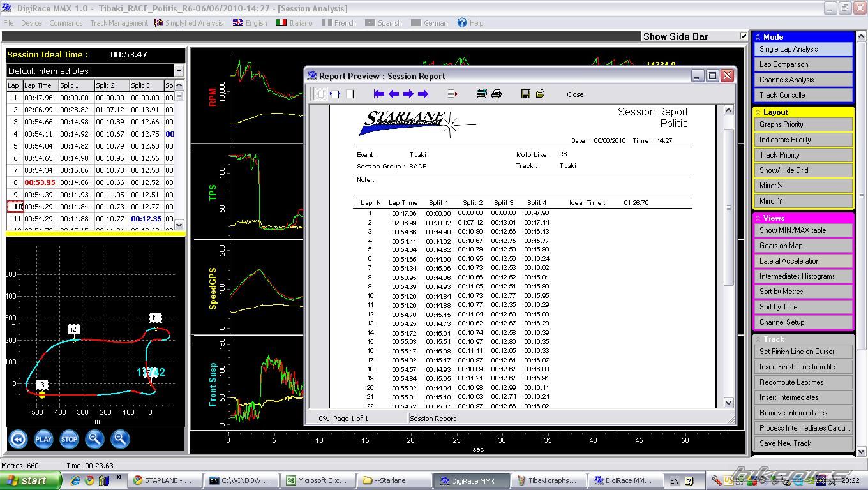
Task: Click the map zoom out magnifier
Action: click(x=120, y=439)
